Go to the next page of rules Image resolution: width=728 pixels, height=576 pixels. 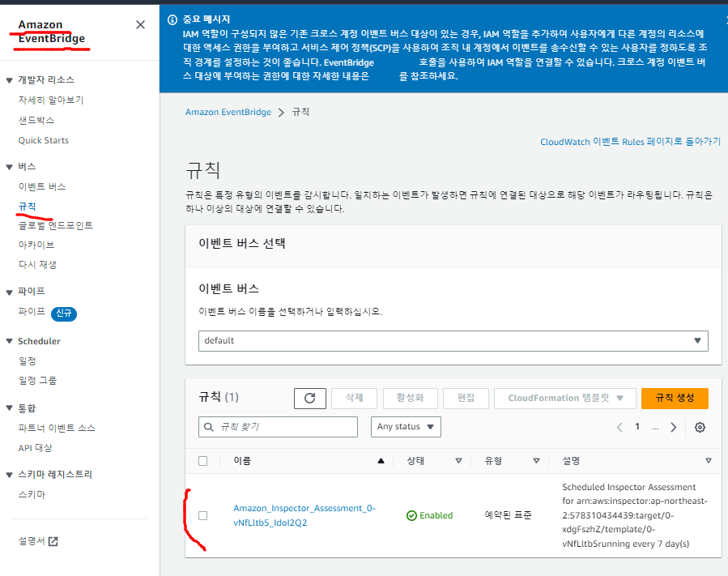click(x=673, y=428)
